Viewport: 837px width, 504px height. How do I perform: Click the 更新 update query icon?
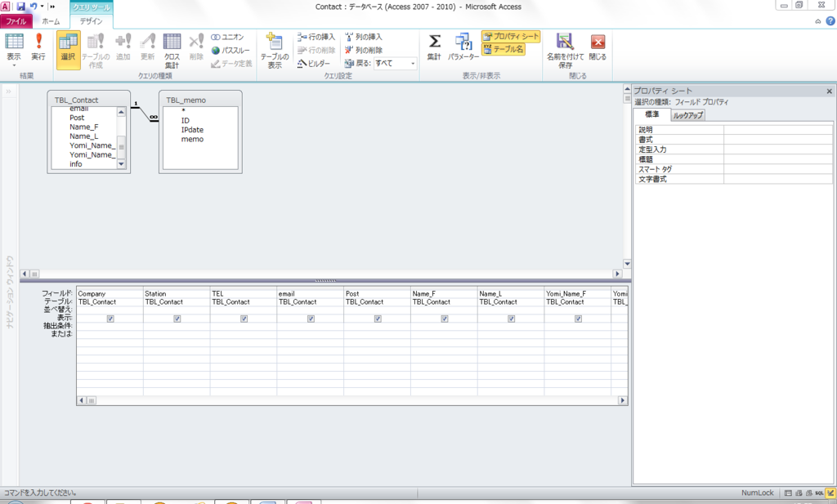click(x=147, y=47)
